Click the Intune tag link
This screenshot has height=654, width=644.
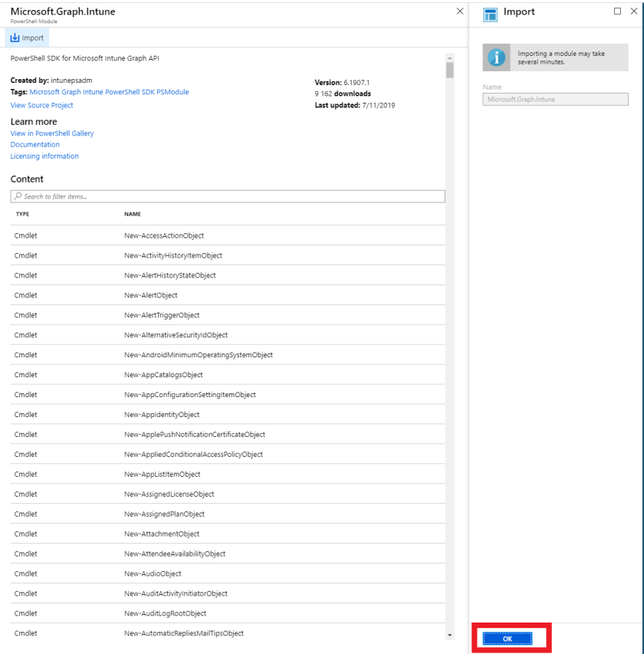point(93,92)
